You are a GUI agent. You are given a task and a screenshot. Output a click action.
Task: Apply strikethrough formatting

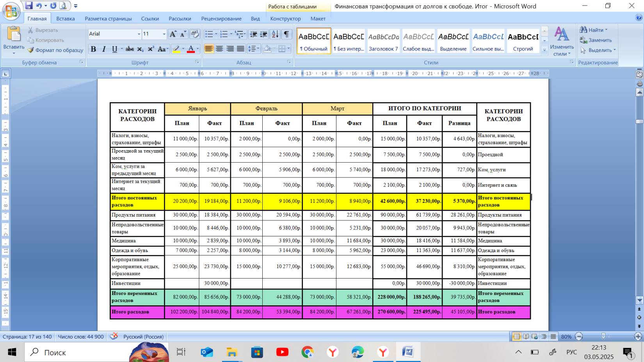130,49
